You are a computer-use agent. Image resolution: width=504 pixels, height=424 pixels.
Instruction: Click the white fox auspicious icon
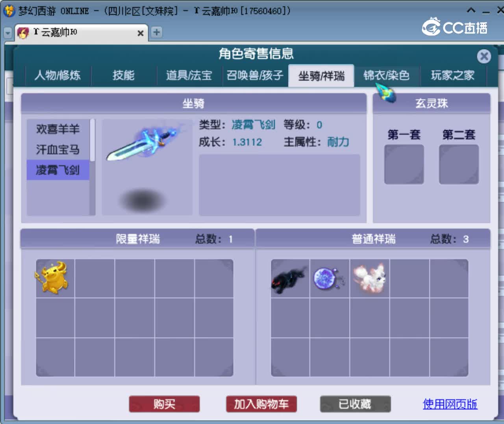click(x=369, y=278)
